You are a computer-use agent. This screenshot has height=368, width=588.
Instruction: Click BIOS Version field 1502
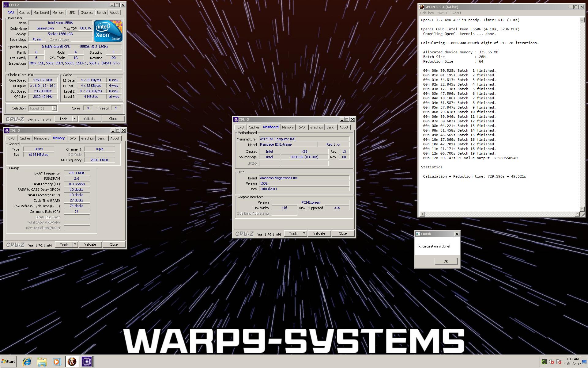(304, 183)
